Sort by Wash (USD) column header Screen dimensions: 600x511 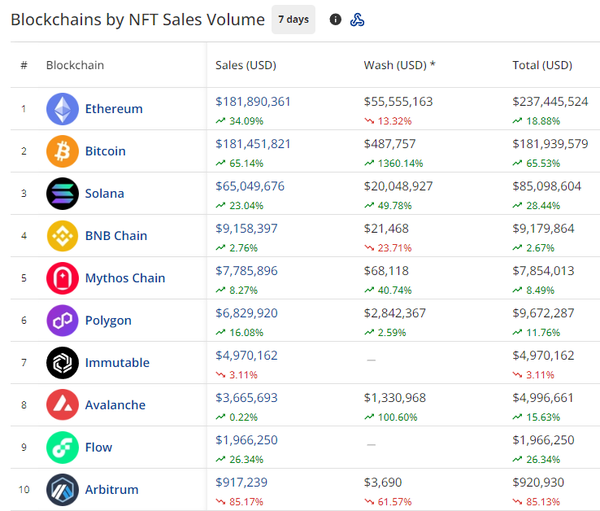[399, 66]
